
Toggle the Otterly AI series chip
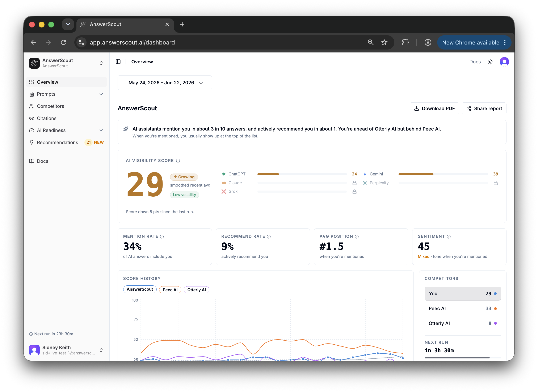tap(196, 290)
